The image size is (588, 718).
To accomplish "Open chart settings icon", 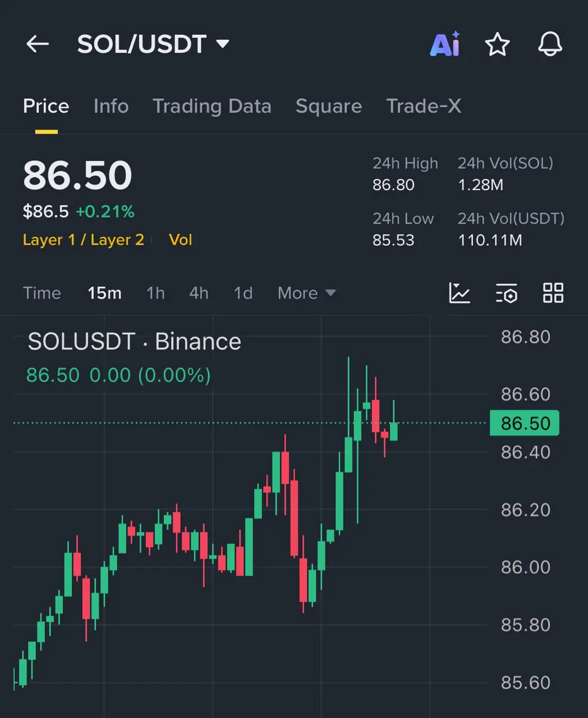I will 506,293.
